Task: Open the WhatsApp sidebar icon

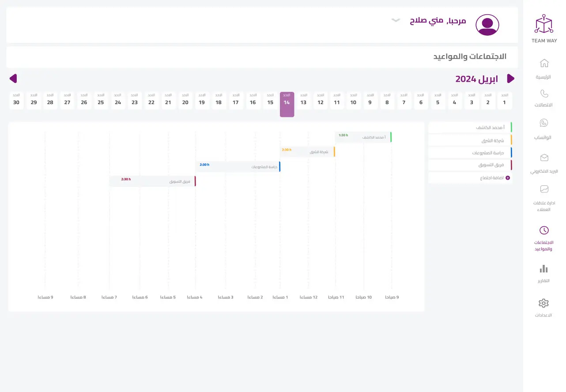Action: tap(544, 123)
